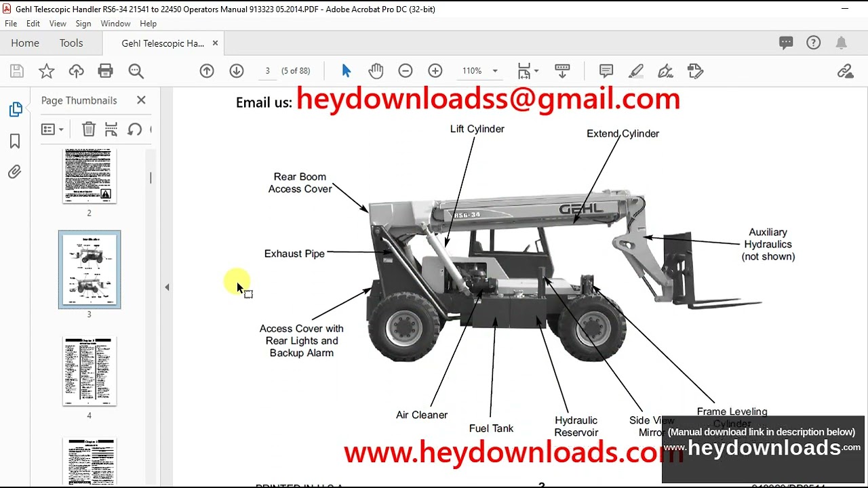Open the File menu
Viewport: 868px width, 488px height.
coord(11,24)
